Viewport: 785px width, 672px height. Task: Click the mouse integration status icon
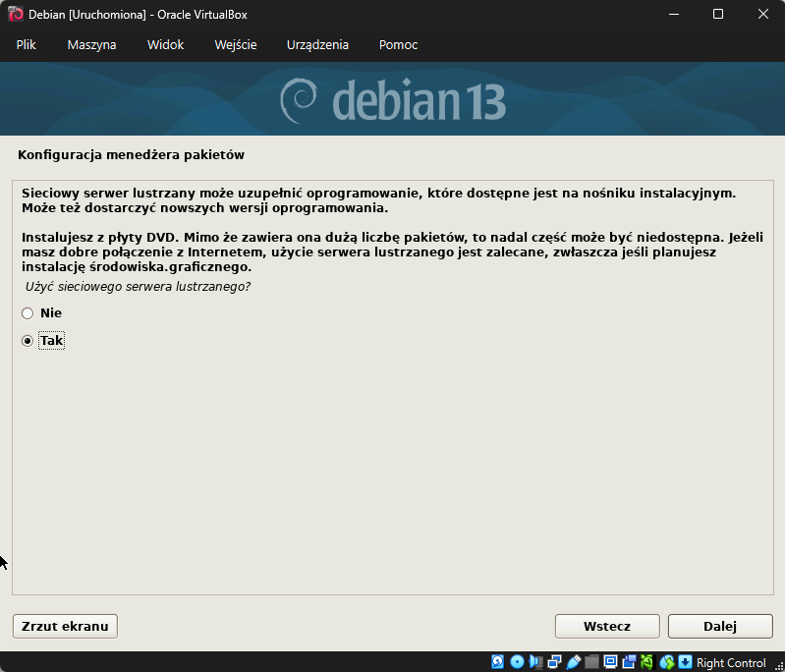667,662
